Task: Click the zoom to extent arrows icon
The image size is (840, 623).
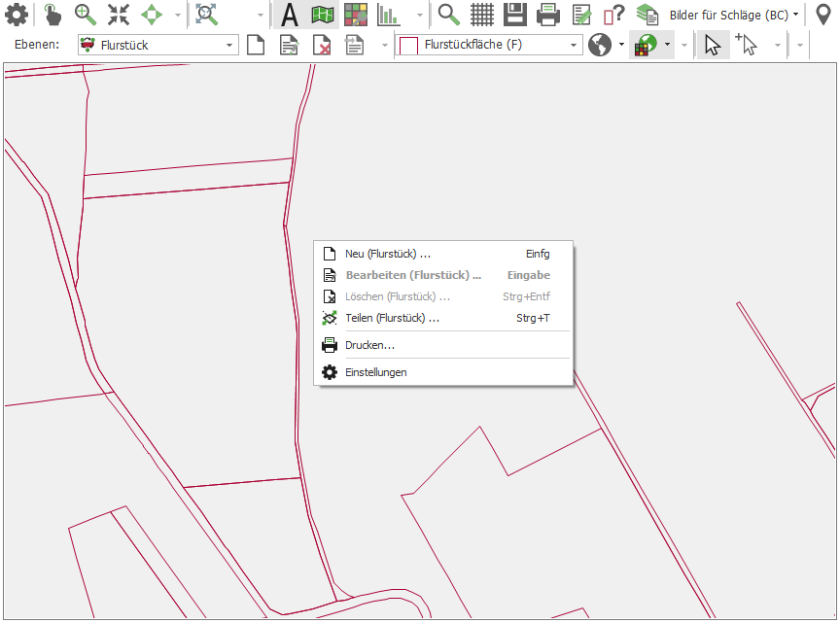Action: (119, 15)
